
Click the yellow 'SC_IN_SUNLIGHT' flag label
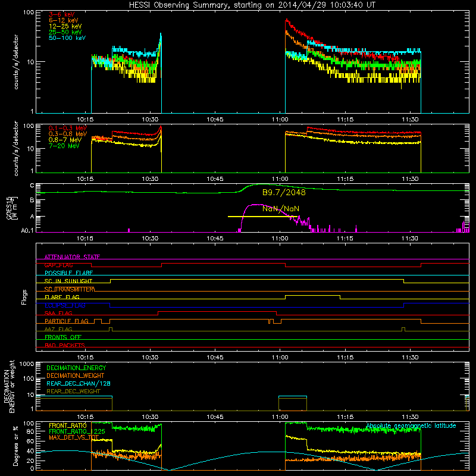pos(68,281)
